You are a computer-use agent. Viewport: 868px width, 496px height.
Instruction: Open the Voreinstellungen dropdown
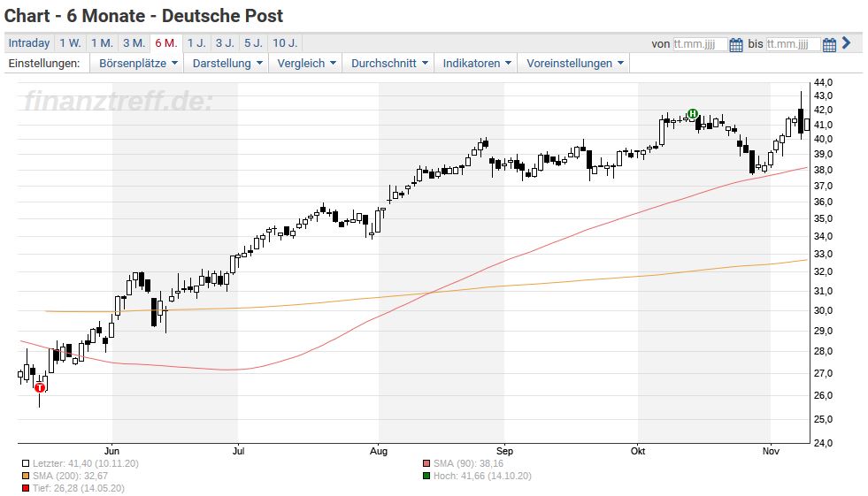pyautogui.click(x=574, y=63)
